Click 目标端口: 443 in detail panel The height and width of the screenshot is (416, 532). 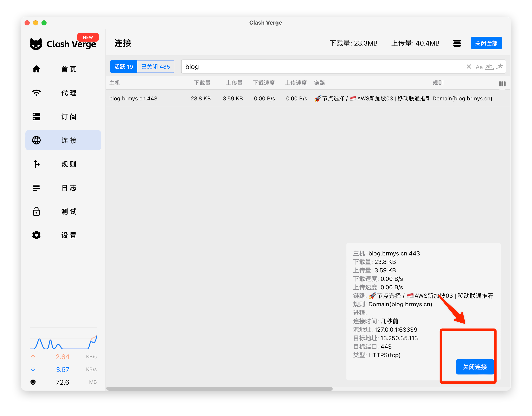[x=372, y=347]
